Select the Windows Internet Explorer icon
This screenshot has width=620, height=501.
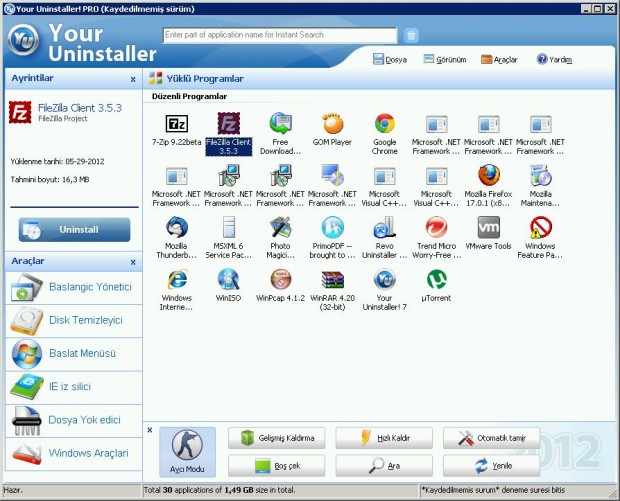point(176,280)
